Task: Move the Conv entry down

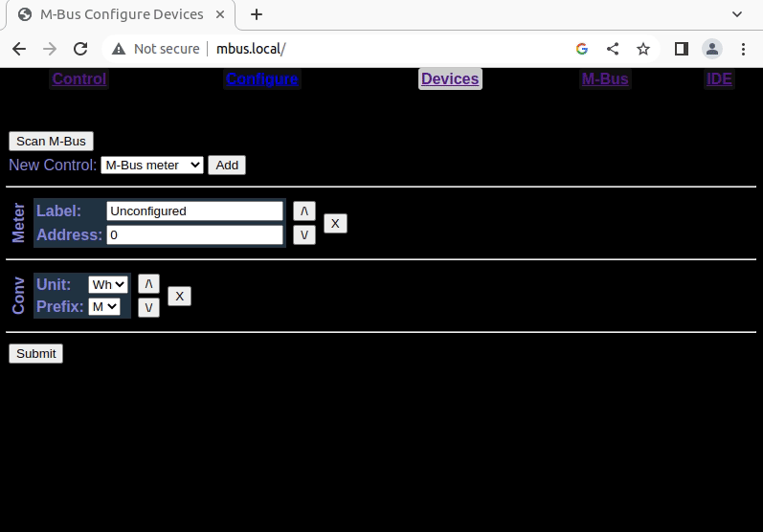Action: click(x=149, y=307)
